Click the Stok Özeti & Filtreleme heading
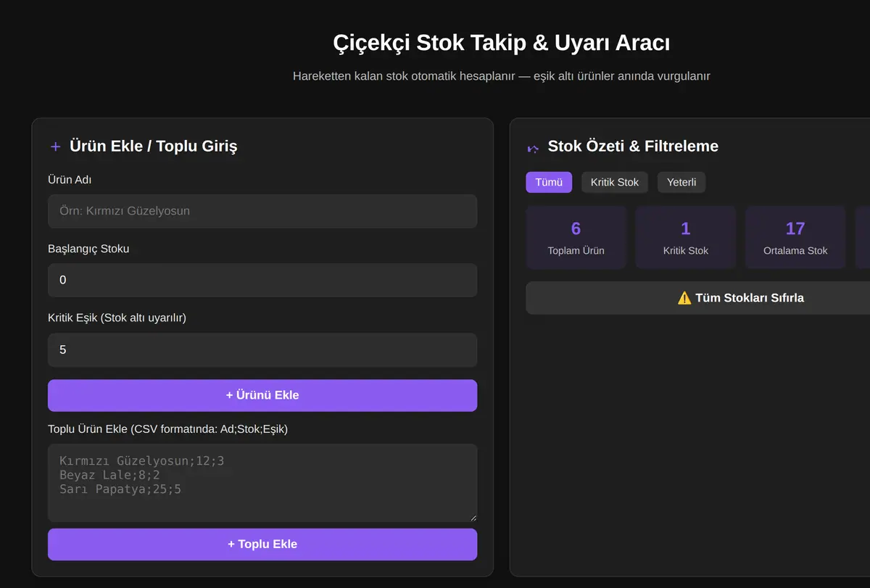Screen dimensions: 870x588 coord(633,146)
